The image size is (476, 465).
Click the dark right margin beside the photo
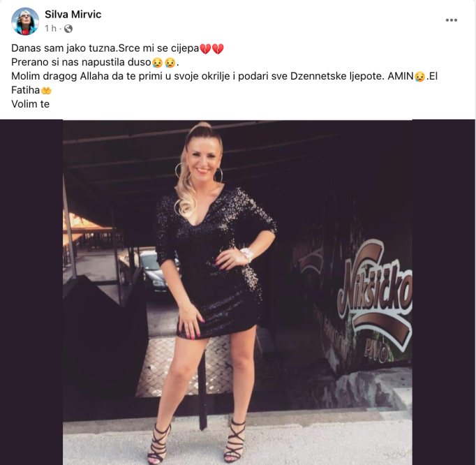tap(443, 292)
